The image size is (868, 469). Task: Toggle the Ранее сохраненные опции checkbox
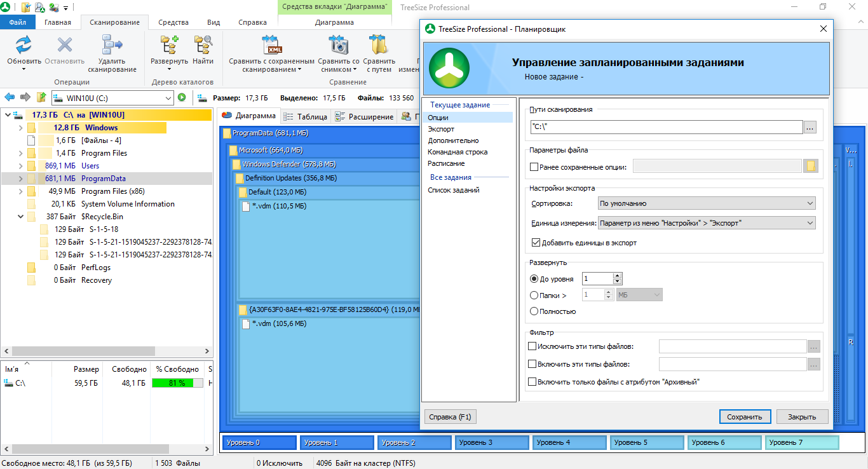point(534,167)
